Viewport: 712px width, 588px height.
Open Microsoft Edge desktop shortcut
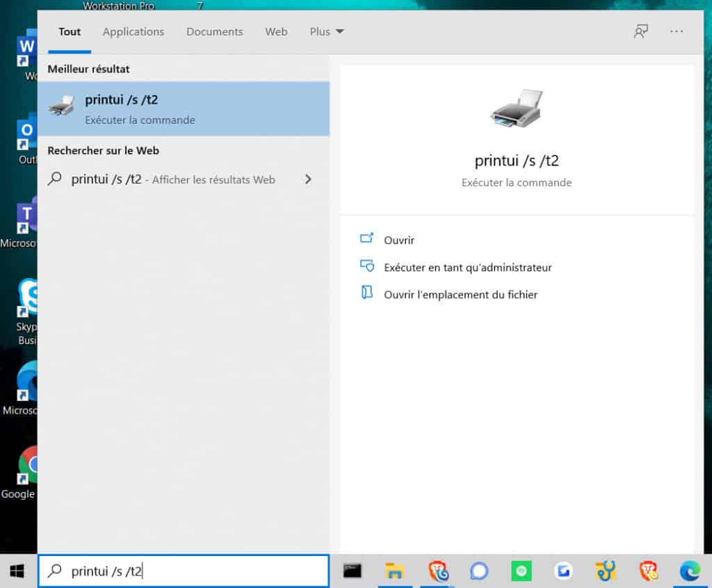click(x=27, y=382)
